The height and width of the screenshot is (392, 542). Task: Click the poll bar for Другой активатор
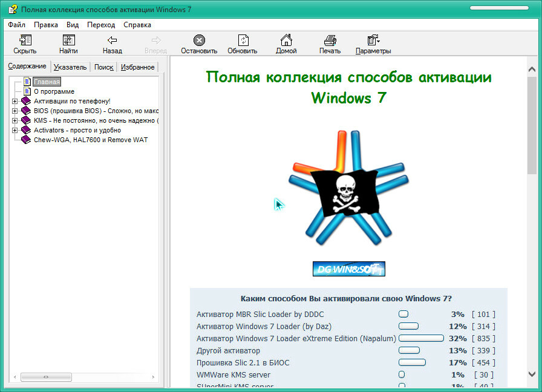[410, 350]
